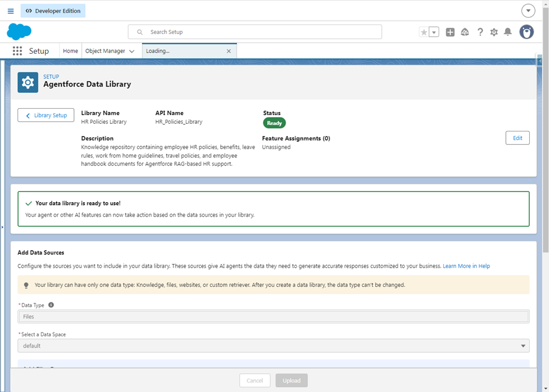Screen dimensions: 549x392
Task: Click the Unassigned feature assignment text
Action: coord(276,147)
